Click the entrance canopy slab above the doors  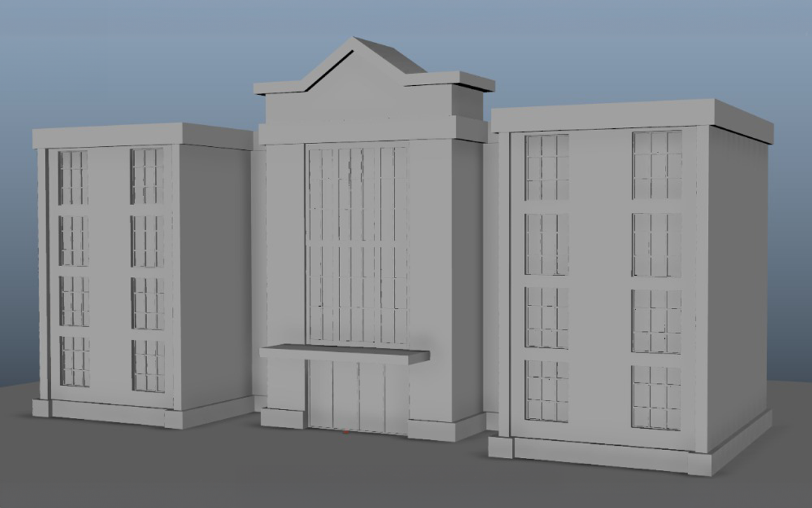[344, 353]
